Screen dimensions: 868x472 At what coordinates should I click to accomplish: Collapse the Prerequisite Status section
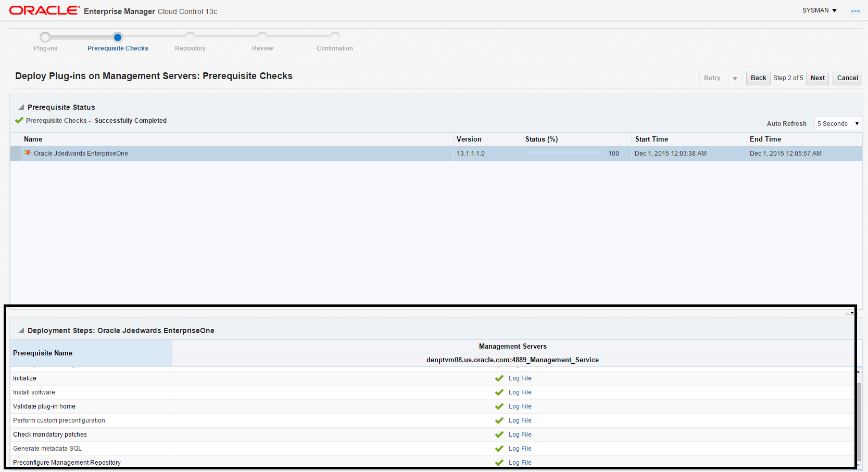21,107
